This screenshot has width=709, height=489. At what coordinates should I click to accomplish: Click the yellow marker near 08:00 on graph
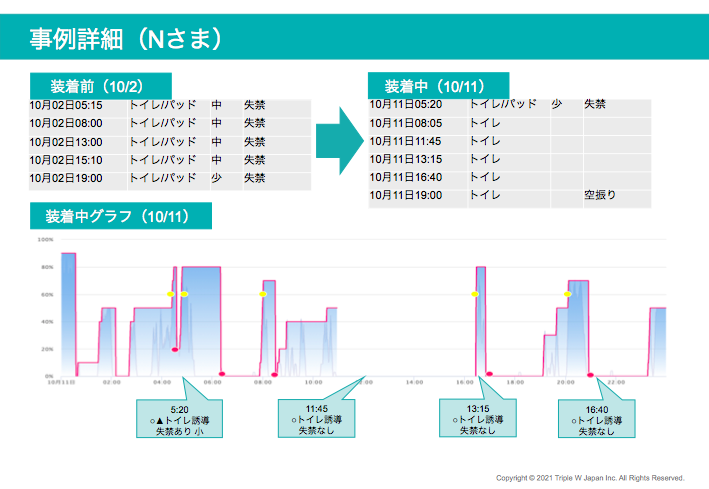(263, 294)
